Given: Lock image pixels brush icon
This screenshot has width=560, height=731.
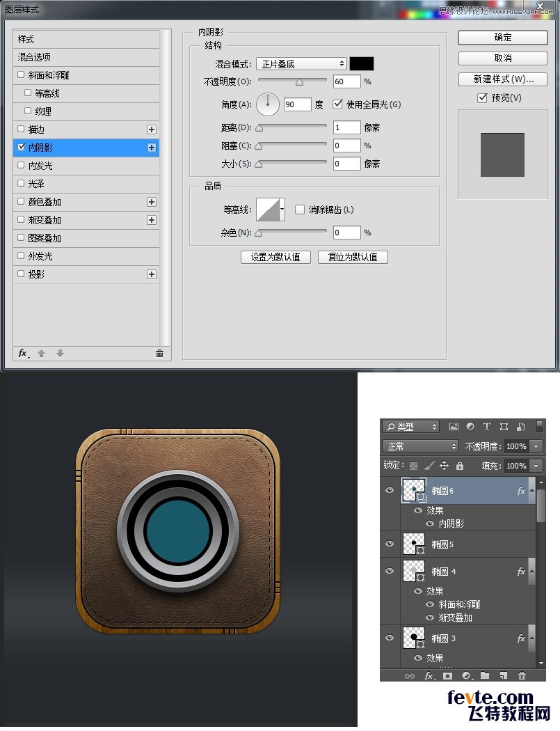Looking at the screenshot, I should click(x=429, y=466).
